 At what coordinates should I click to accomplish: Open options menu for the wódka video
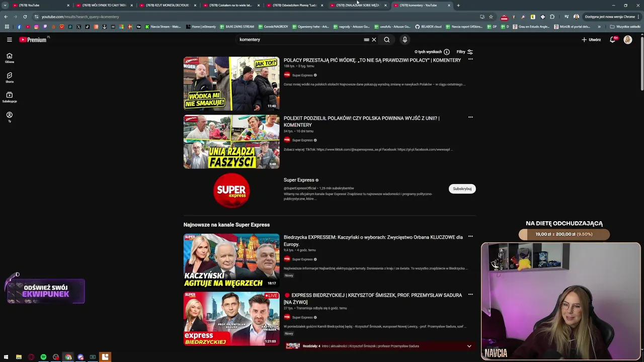click(470, 59)
